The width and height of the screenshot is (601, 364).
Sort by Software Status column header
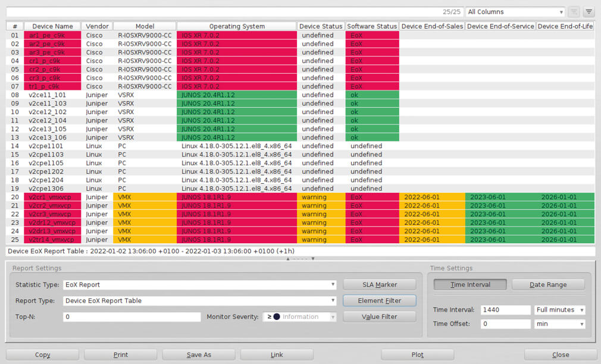pos(372,26)
